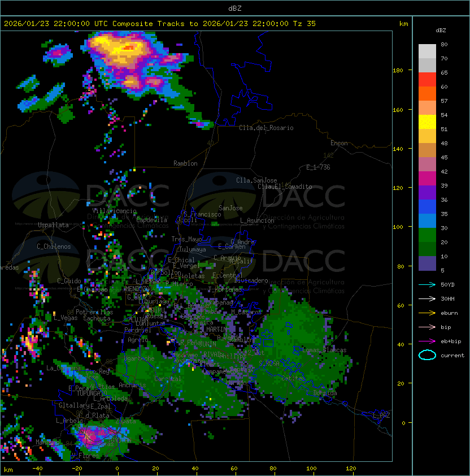Click the M_Caseros map label
The width and height of the screenshot is (470, 476).
coord(246,312)
